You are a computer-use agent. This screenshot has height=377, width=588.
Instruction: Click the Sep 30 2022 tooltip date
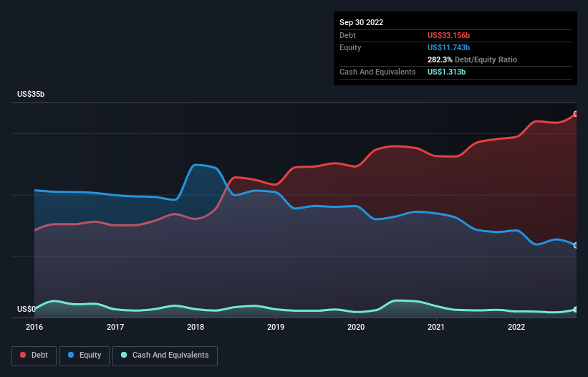tap(361, 22)
